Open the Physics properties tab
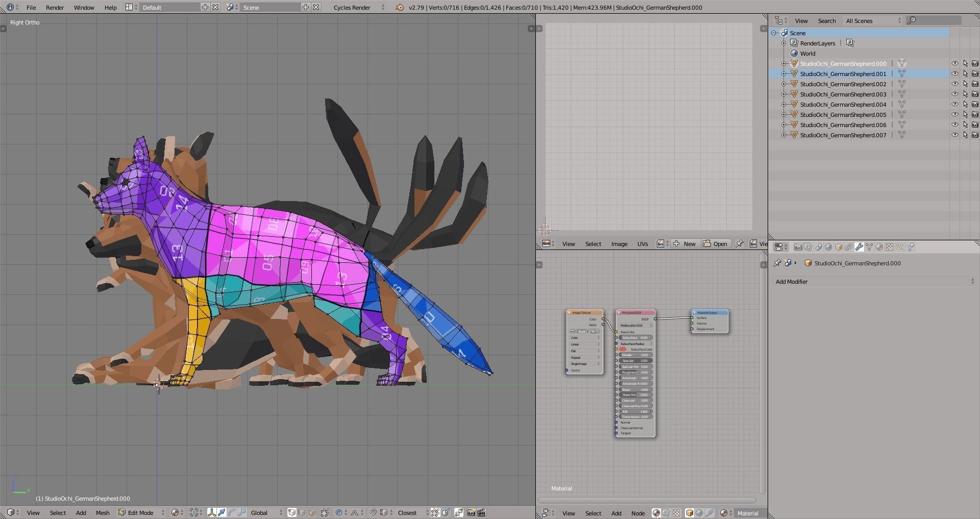 point(911,247)
